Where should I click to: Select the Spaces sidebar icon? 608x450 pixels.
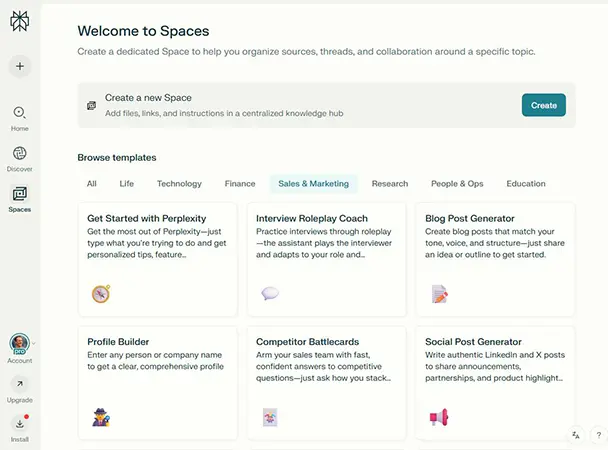[x=19, y=194]
